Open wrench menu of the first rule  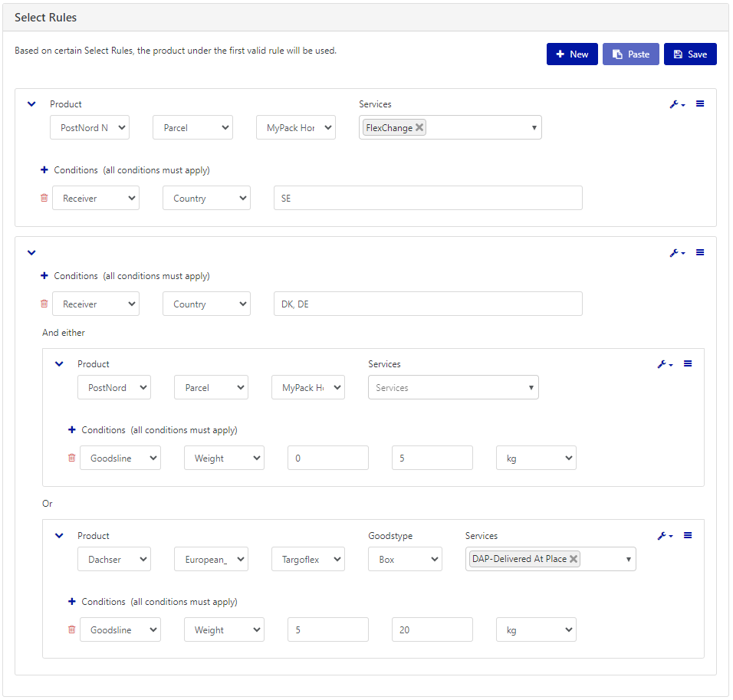point(676,104)
